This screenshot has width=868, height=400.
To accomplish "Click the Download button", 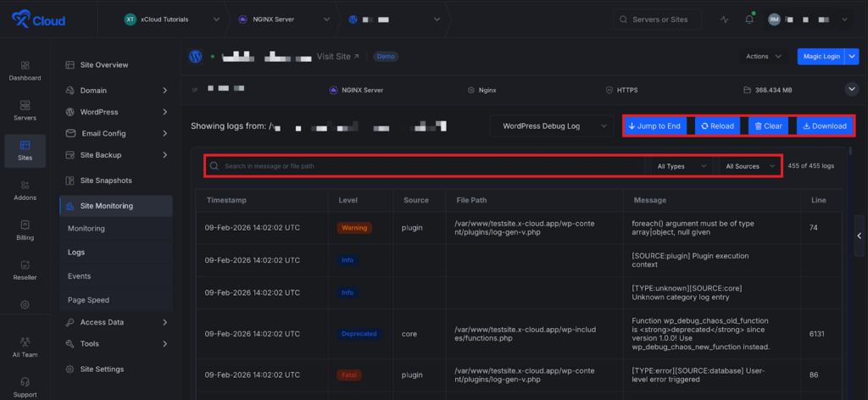I will click(x=825, y=126).
